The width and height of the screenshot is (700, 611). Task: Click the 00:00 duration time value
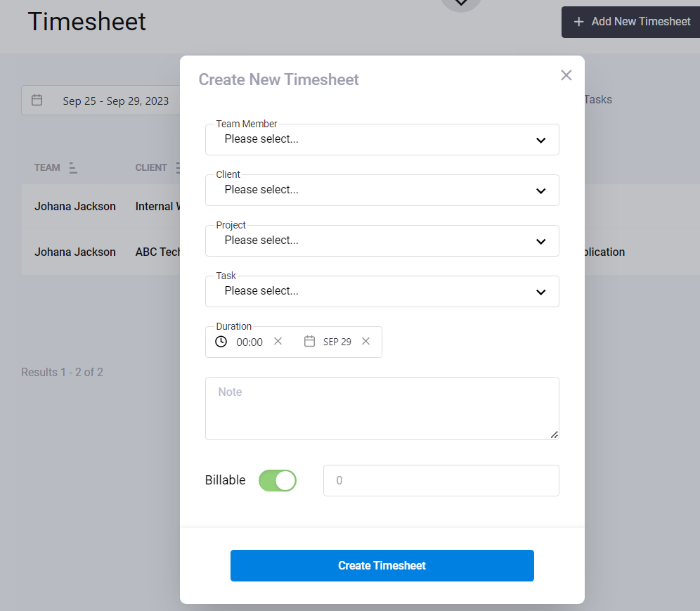[249, 342]
